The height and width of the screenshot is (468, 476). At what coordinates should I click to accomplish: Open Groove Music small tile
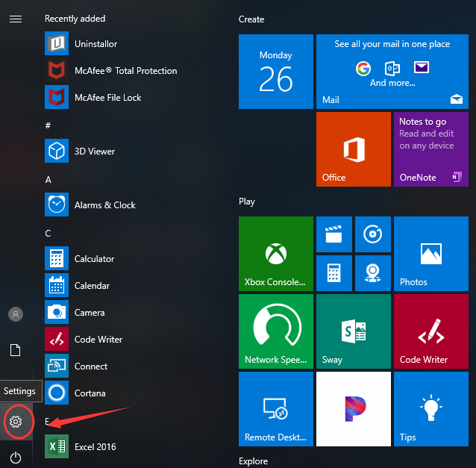click(x=373, y=234)
